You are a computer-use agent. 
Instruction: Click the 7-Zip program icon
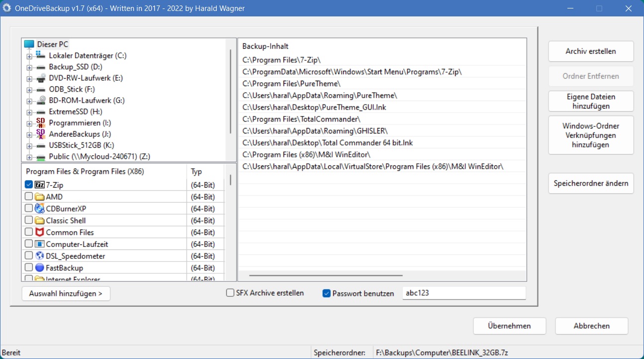tap(40, 185)
